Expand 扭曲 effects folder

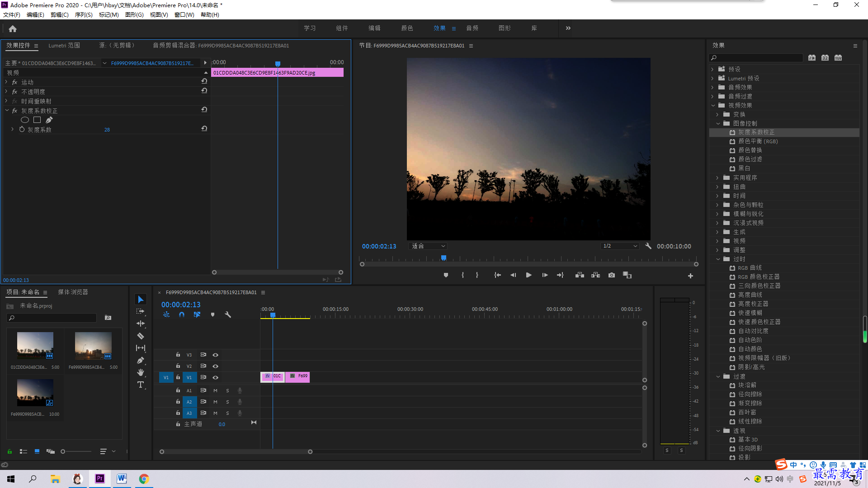click(717, 187)
